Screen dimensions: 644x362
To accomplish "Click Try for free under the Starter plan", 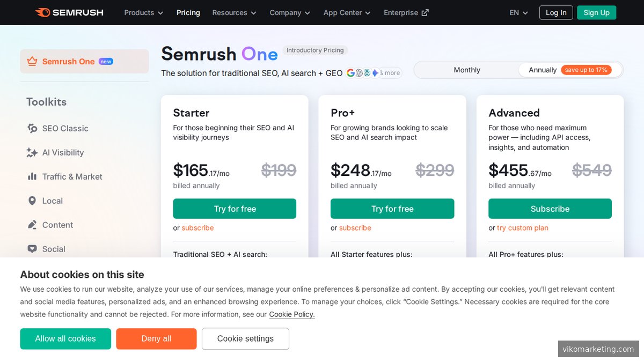I will coord(235,209).
